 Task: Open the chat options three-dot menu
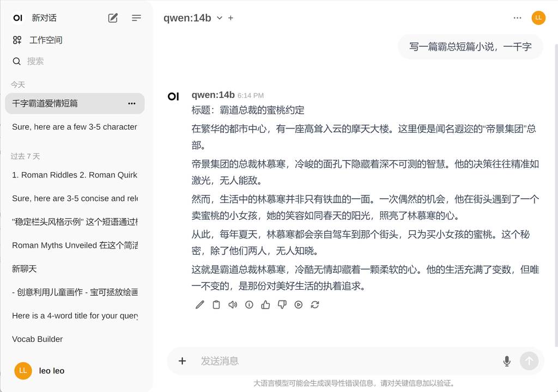coord(517,18)
